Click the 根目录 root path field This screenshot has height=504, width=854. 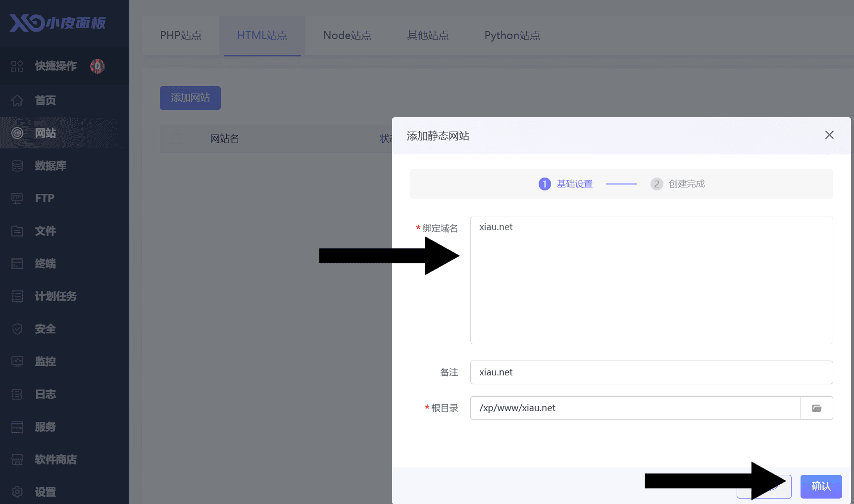(635, 408)
